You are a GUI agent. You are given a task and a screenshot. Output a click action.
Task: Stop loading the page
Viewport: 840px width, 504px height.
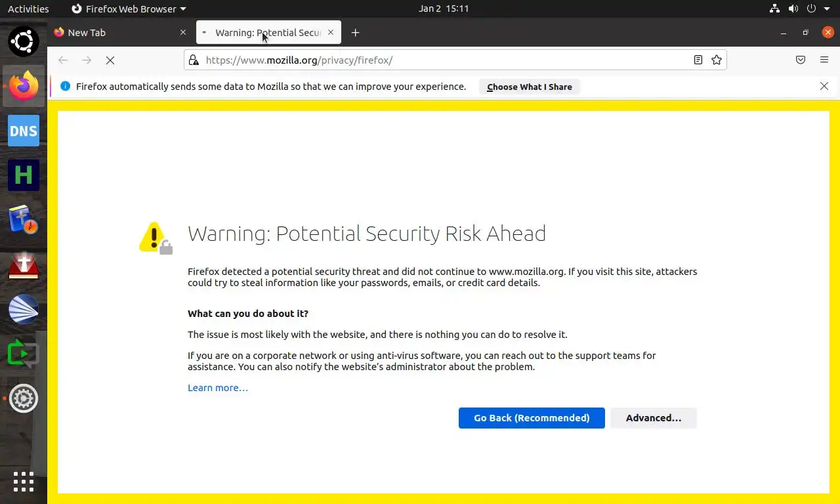point(110,60)
